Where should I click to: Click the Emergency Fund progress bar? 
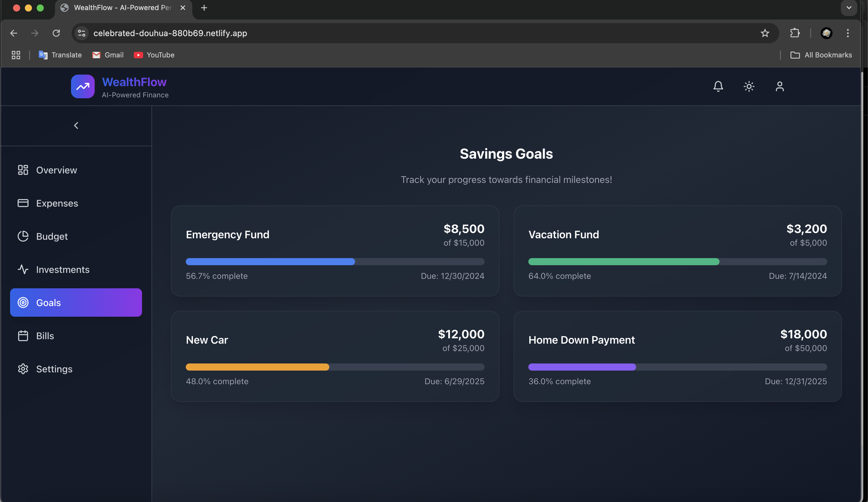335,262
